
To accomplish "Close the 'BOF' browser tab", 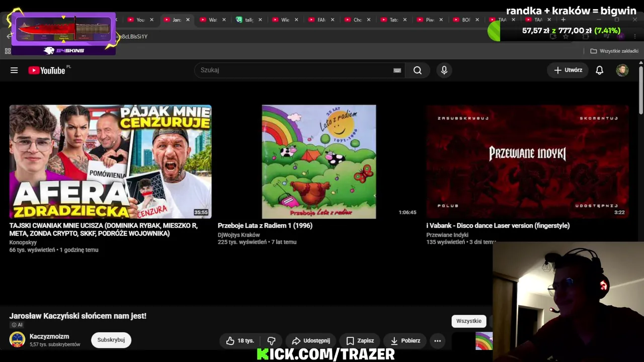I will click(x=477, y=20).
